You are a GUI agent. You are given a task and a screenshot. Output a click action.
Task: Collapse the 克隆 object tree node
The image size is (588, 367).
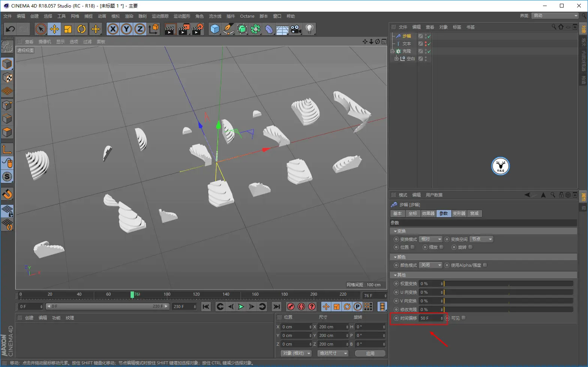click(x=393, y=51)
